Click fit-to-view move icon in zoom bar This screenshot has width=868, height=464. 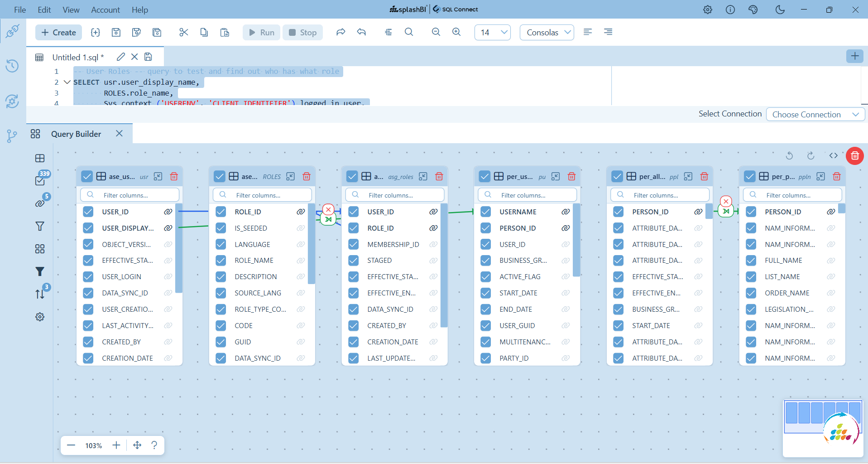click(137, 445)
